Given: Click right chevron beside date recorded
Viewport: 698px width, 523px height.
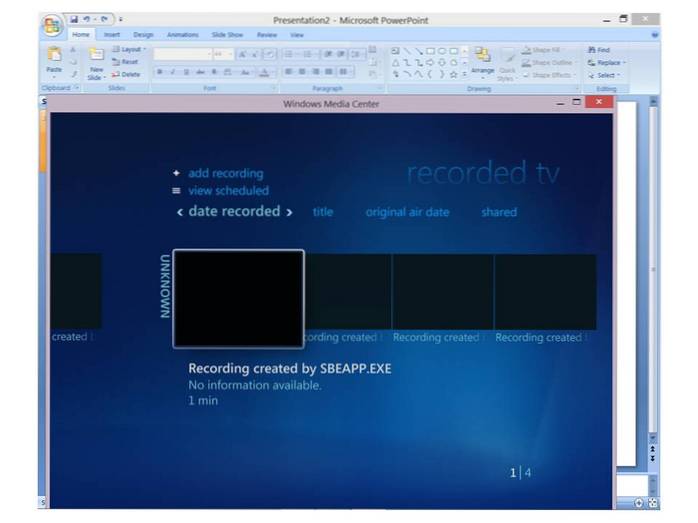Looking at the screenshot, I should coord(289,212).
